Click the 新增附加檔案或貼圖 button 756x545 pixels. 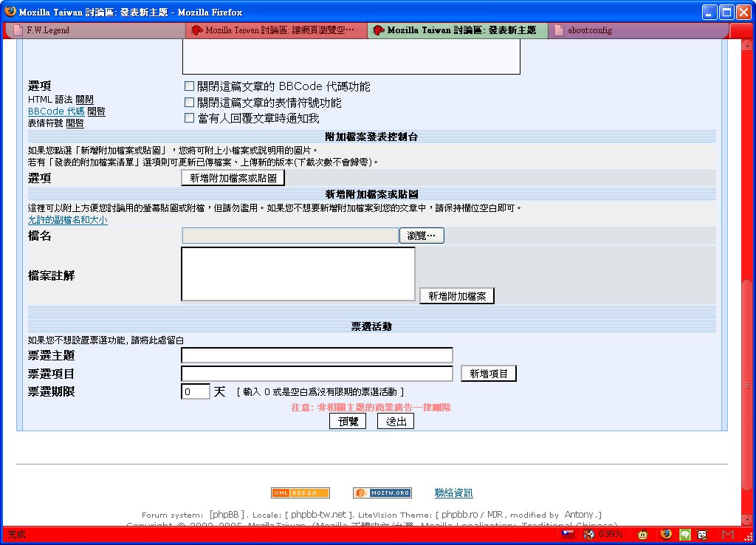pos(233,178)
